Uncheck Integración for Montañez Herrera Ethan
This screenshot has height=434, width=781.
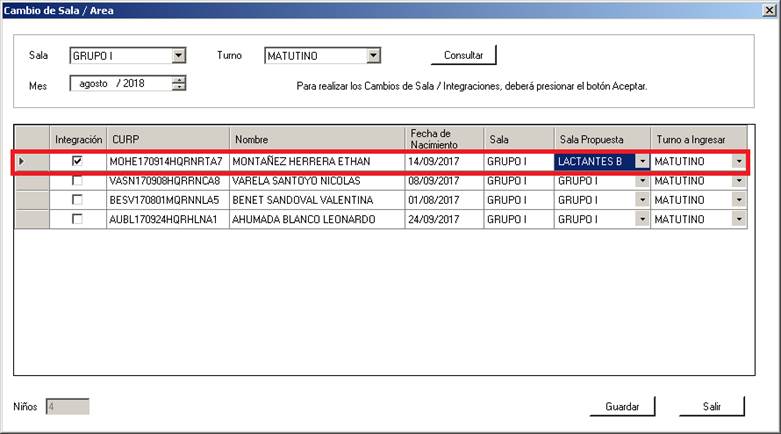[77, 161]
